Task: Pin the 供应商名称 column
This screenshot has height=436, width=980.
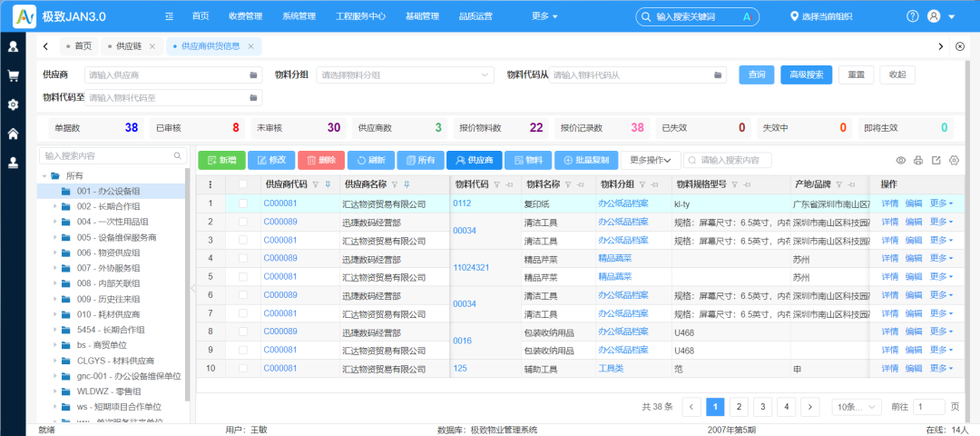Action: pyautogui.click(x=407, y=184)
